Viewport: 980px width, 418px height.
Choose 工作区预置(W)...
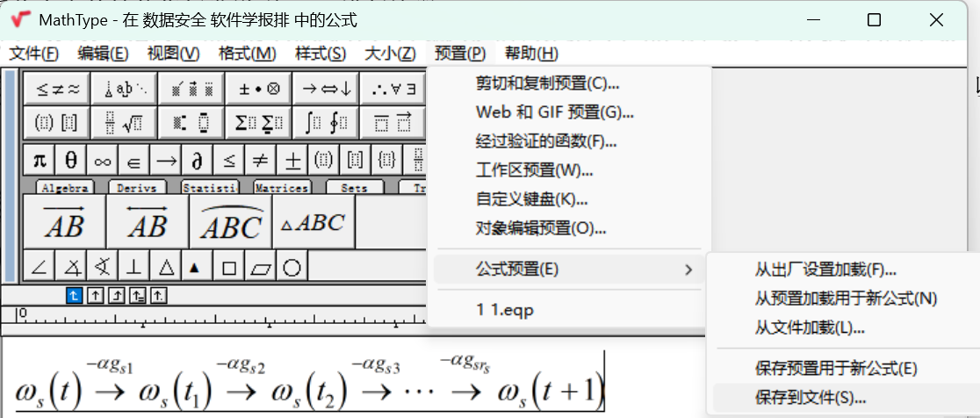click(569, 170)
